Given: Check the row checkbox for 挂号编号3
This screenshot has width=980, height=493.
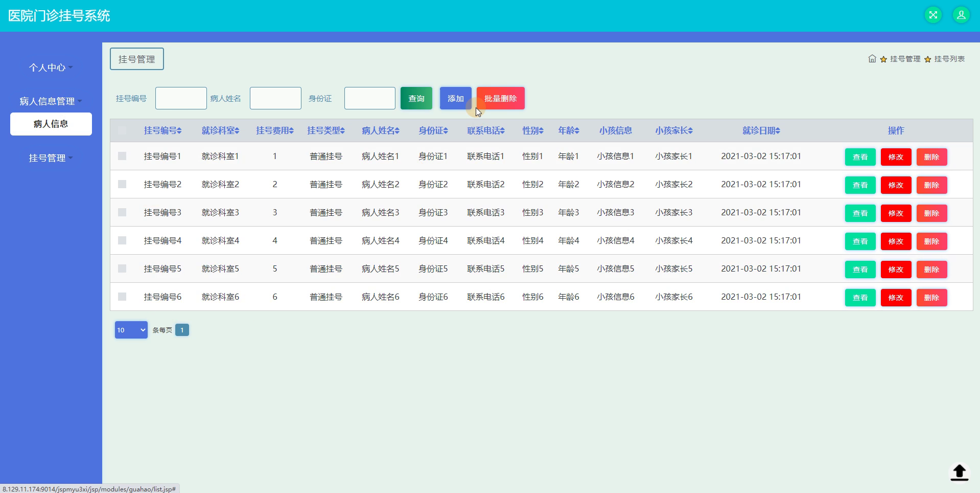Looking at the screenshot, I should pyautogui.click(x=122, y=212).
